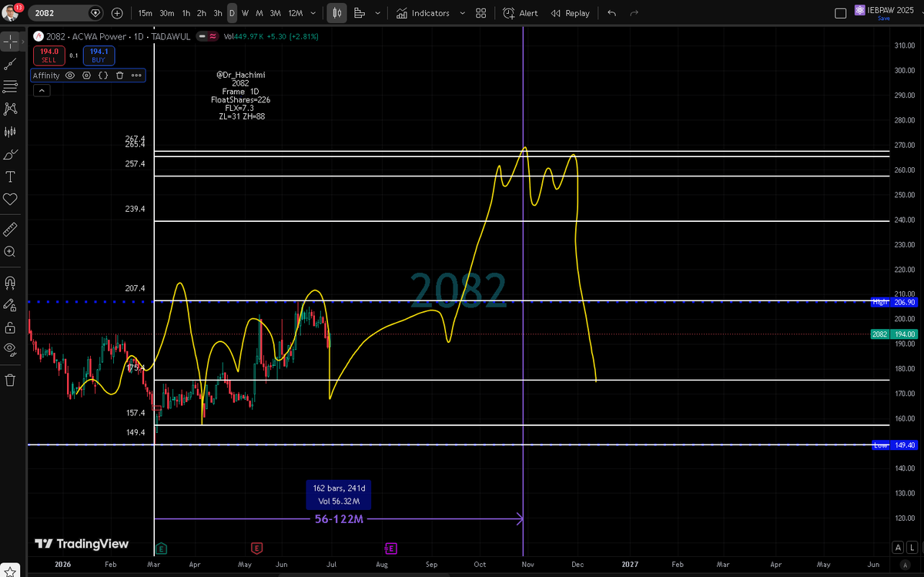Start bar Replay mode
Screen dimensions: 924x577
coord(571,13)
